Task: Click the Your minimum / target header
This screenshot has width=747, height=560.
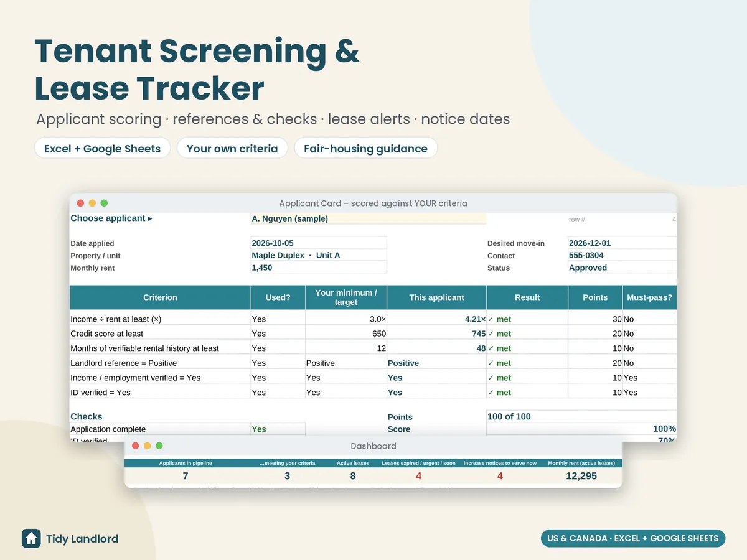Action: point(346,297)
